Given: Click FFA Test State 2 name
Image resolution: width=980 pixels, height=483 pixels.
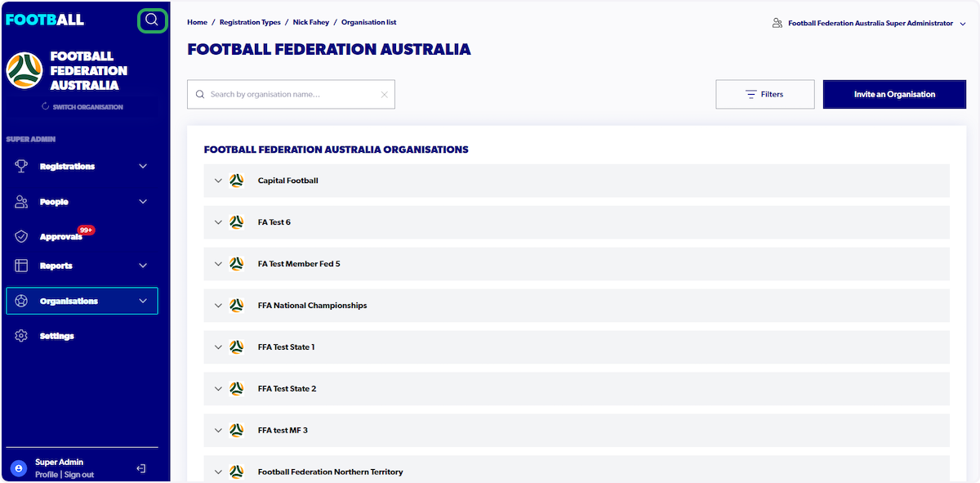Looking at the screenshot, I should tap(287, 389).
